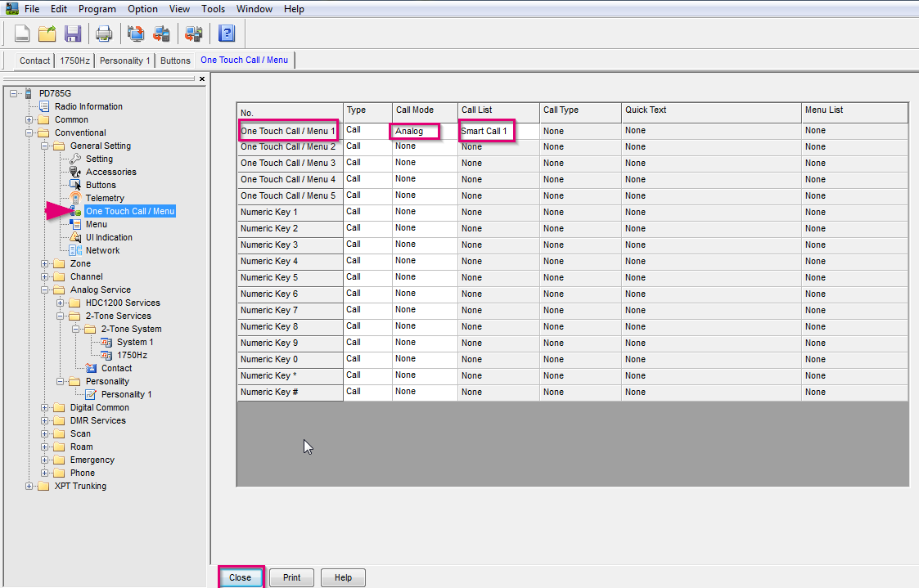
Task: Switch to the 1750Hz tab
Action: 75,61
